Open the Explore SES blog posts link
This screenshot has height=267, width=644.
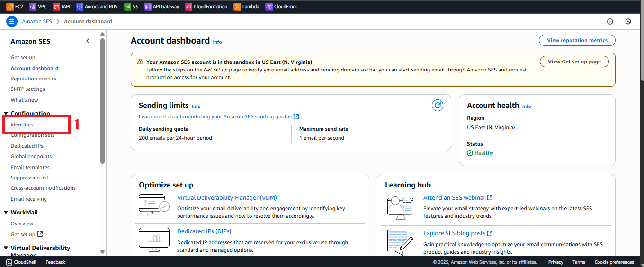[x=458, y=233]
